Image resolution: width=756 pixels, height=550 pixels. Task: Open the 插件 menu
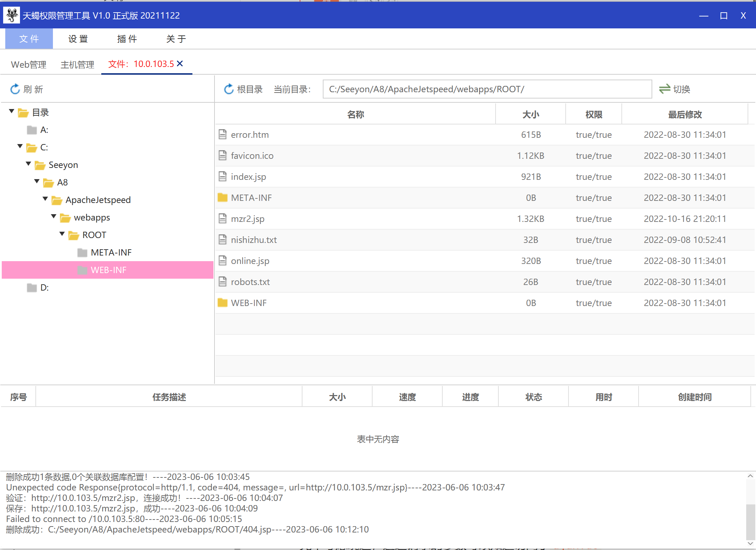[x=127, y=39]
